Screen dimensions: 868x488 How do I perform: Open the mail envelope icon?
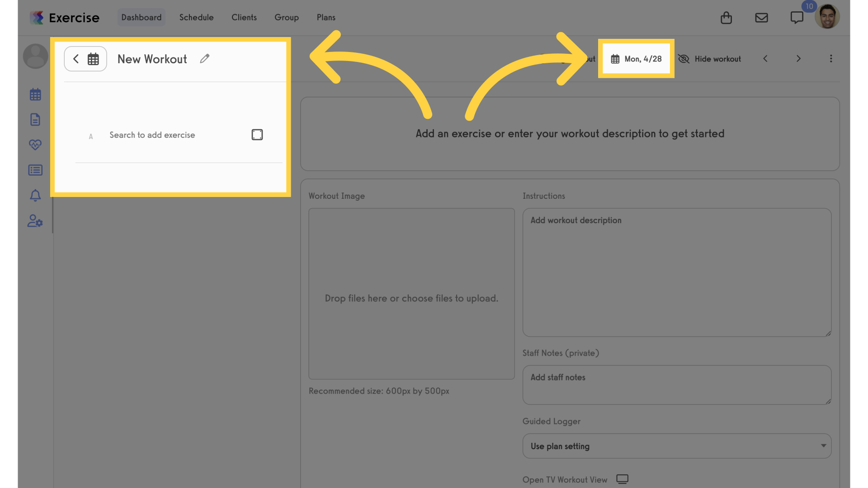coord(761,18)
